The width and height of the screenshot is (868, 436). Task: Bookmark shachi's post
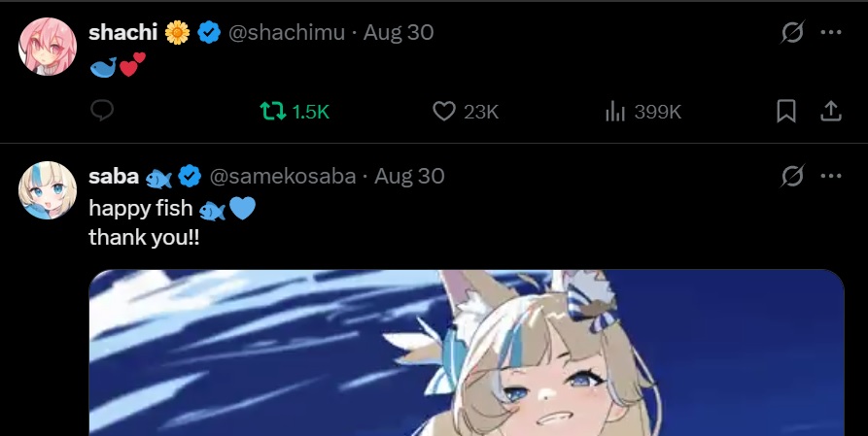click(786, 112)
